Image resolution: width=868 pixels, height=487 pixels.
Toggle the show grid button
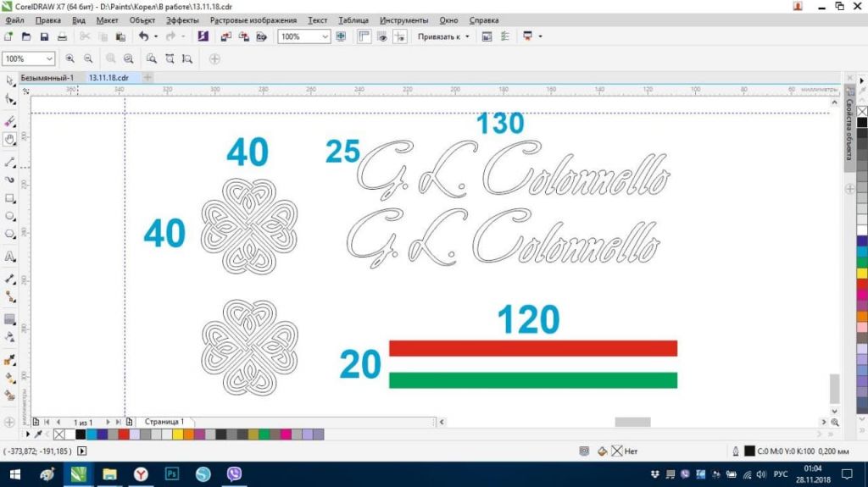pos(381,37)
